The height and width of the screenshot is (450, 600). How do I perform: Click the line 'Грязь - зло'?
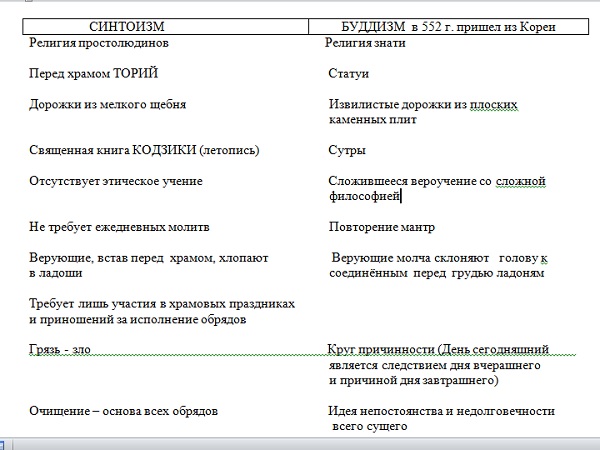click(60, 349)
